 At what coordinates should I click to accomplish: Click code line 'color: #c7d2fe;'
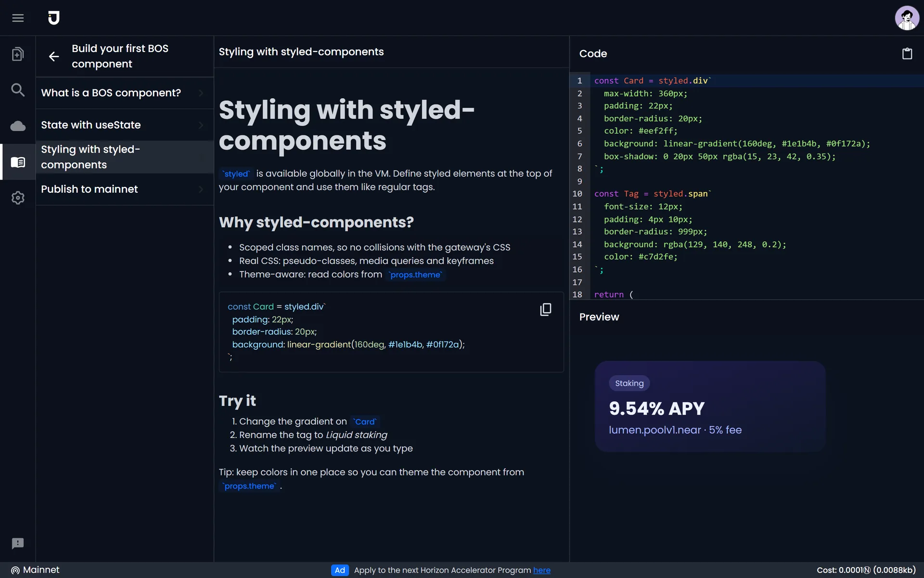[641, 257]
